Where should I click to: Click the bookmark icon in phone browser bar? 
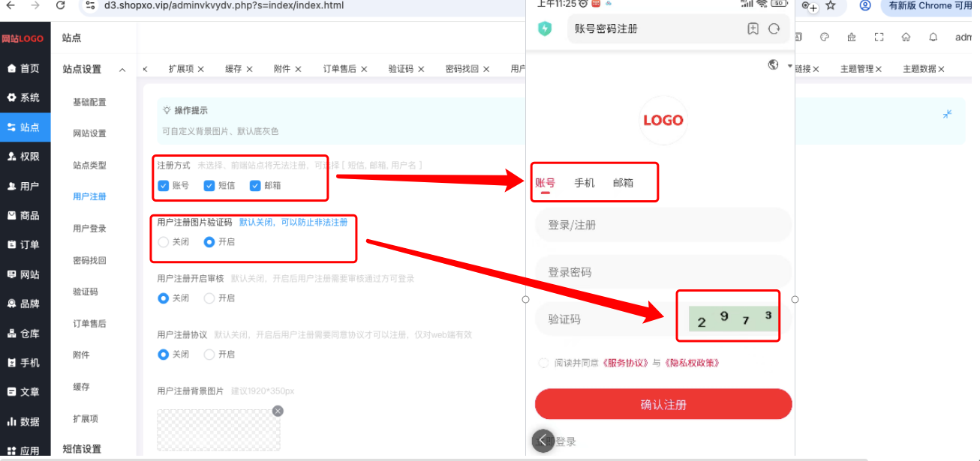(x=753, y=28)
